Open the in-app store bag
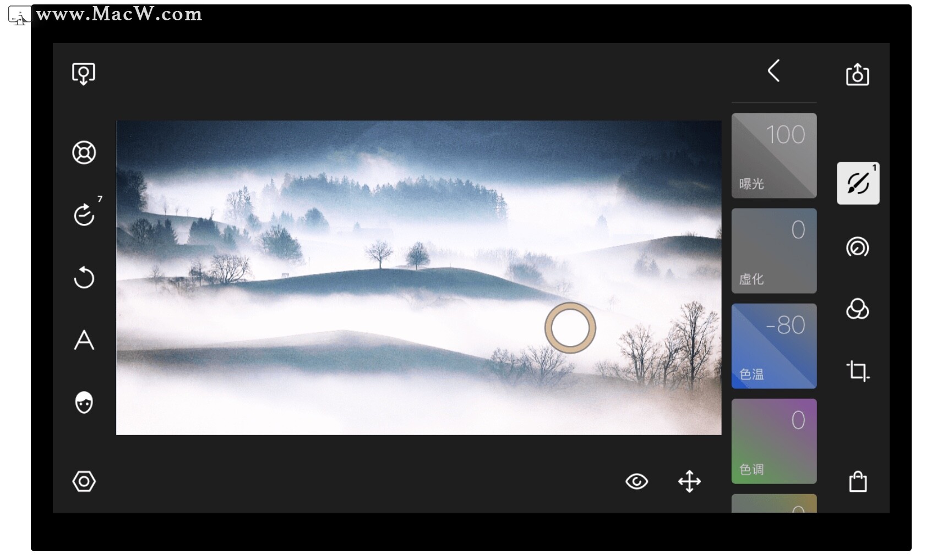Viewport: 948px width, 560px height. [858, 481]
